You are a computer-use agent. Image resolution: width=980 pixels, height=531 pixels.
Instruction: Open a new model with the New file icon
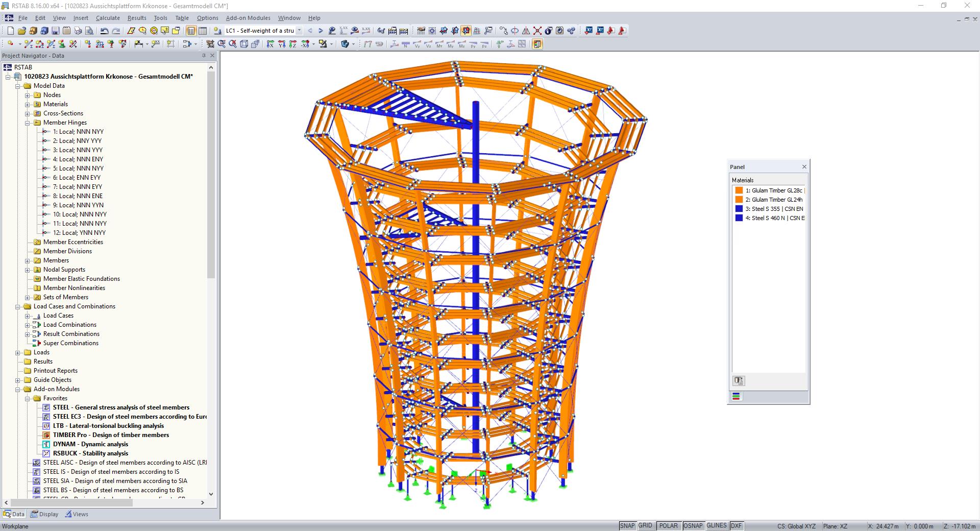click(x=11, y=31)
